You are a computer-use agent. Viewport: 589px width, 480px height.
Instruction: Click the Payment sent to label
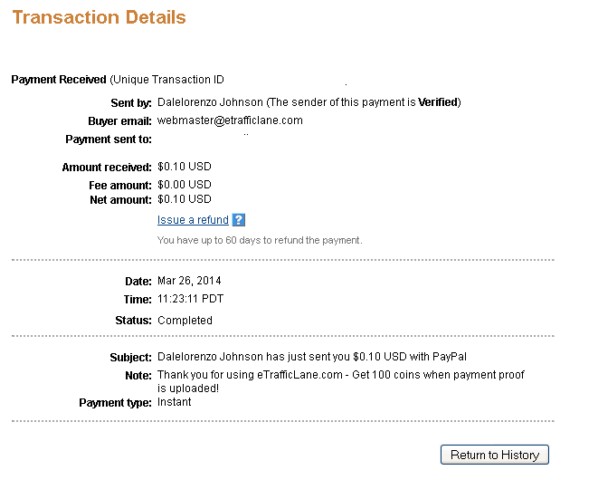[109, 139]
